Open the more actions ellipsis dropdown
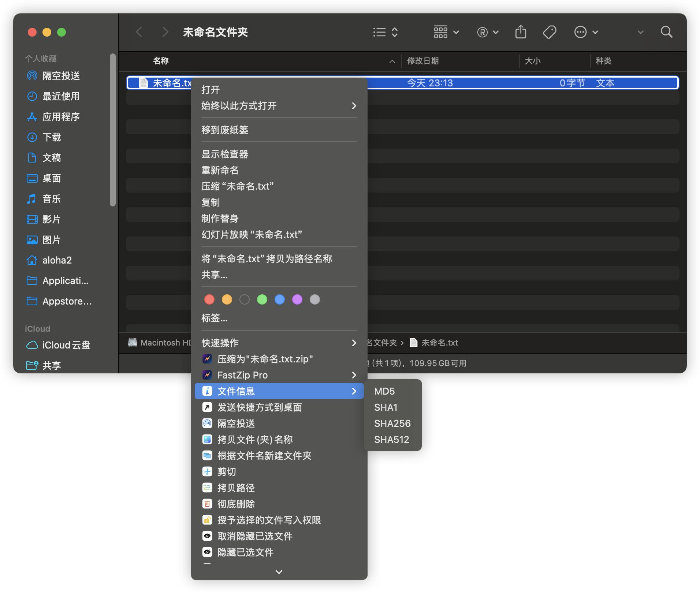The image size is (700, 593). [x=586, y=32]
